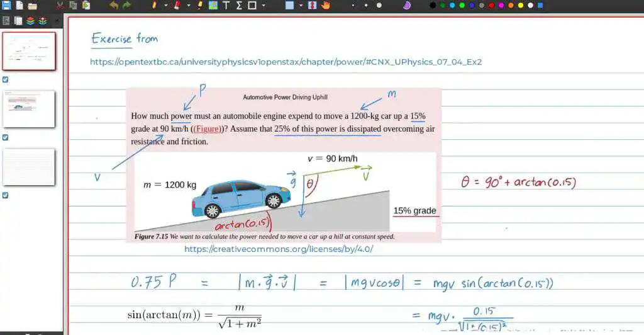Open the creativecommons.org license link
Image resolution: width=644 pixels, height=335 pixels.
[x=279, y=249]
